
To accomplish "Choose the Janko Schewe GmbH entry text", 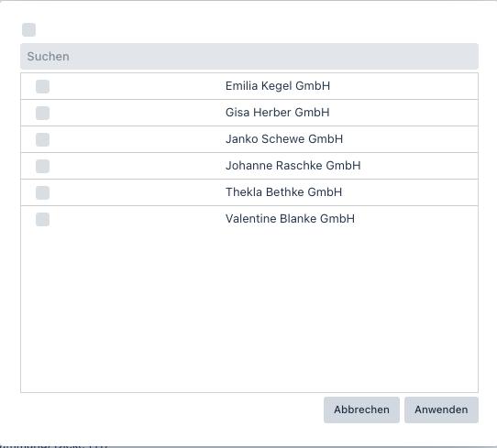I will click(284, 139).
